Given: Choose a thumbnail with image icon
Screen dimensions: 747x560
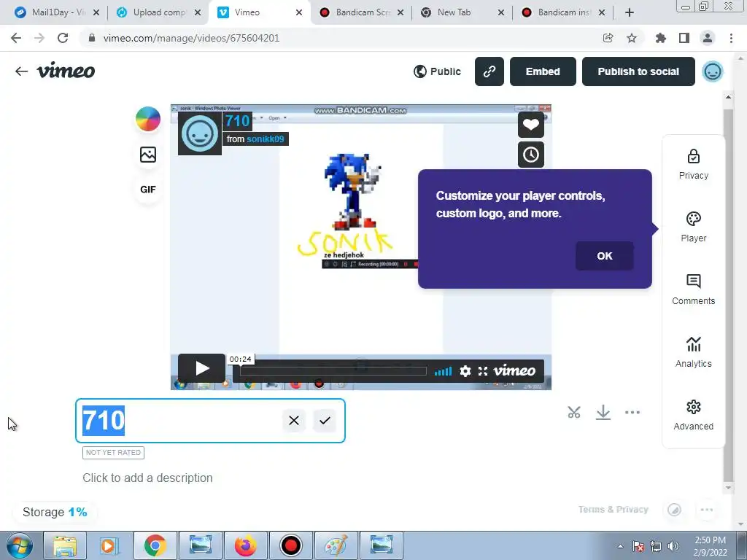Looking at the screenshot, I should (x=148, y=155).
